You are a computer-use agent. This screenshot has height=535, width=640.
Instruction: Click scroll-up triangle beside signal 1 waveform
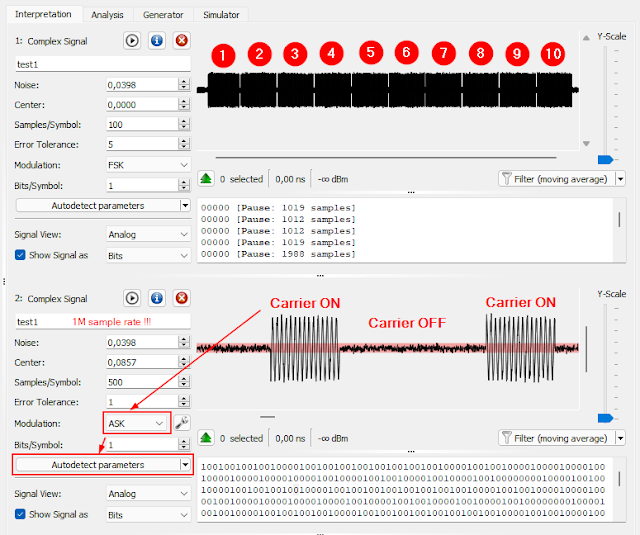(x=586, y=38)
